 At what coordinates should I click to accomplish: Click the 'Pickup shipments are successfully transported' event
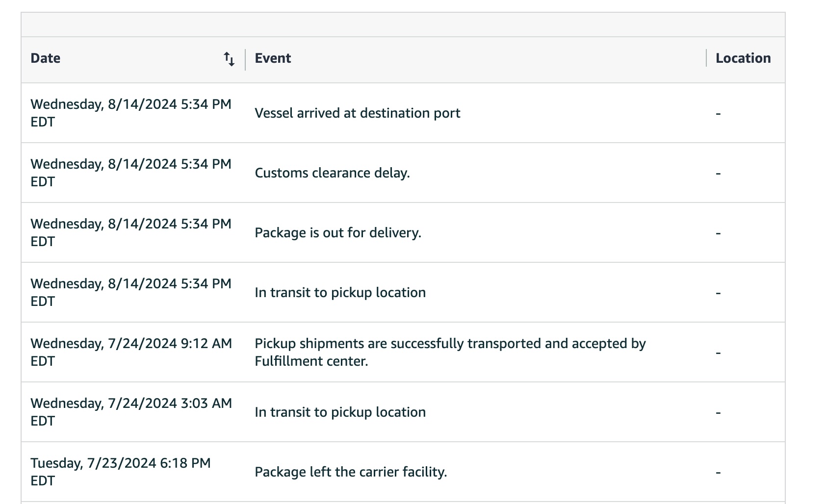[x=450, y=353]
